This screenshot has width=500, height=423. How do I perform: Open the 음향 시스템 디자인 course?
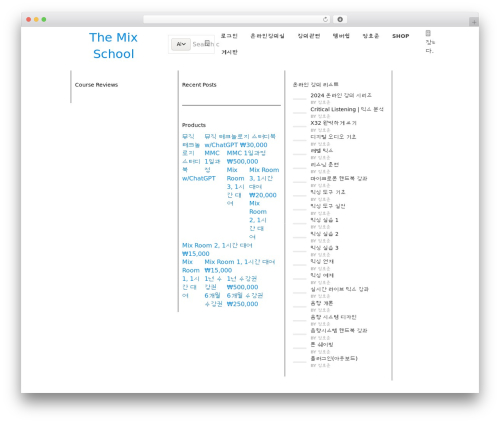click(x=333, y=317)
